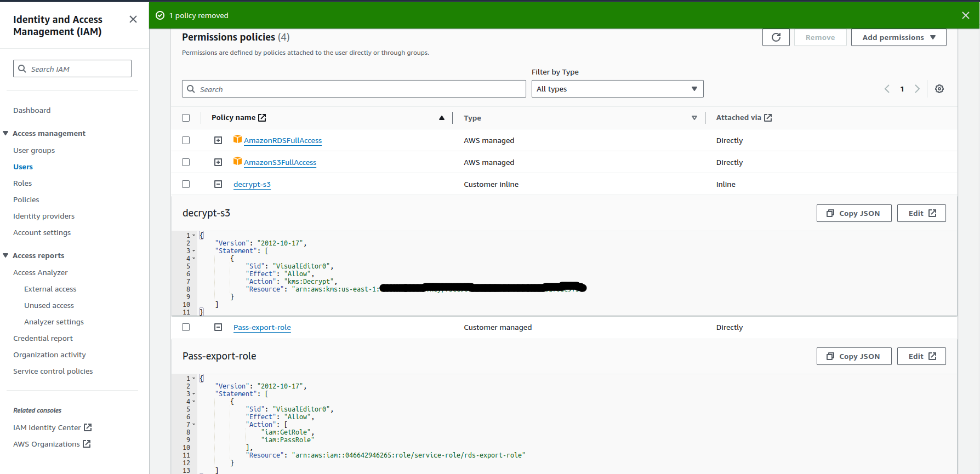Viewport: 980px width, 474px height.
Task: Collapse the Access reports section
Action: click(5, 255)
